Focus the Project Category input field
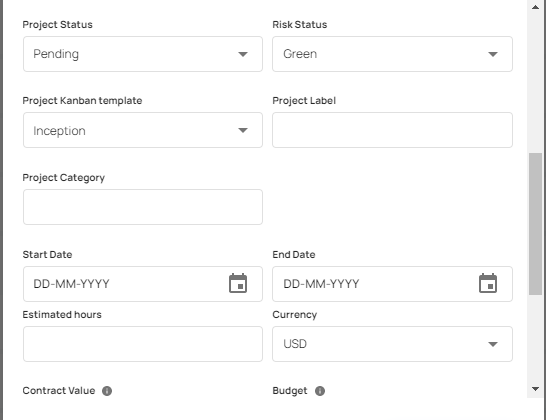The width and height of the screenshot is (546, 420). pos(143,207)
